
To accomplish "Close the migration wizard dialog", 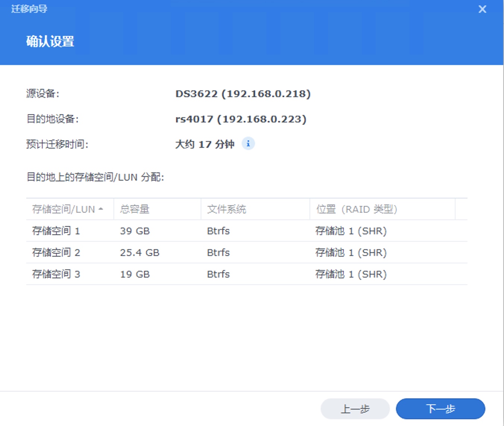I will (x=482, y=9).
